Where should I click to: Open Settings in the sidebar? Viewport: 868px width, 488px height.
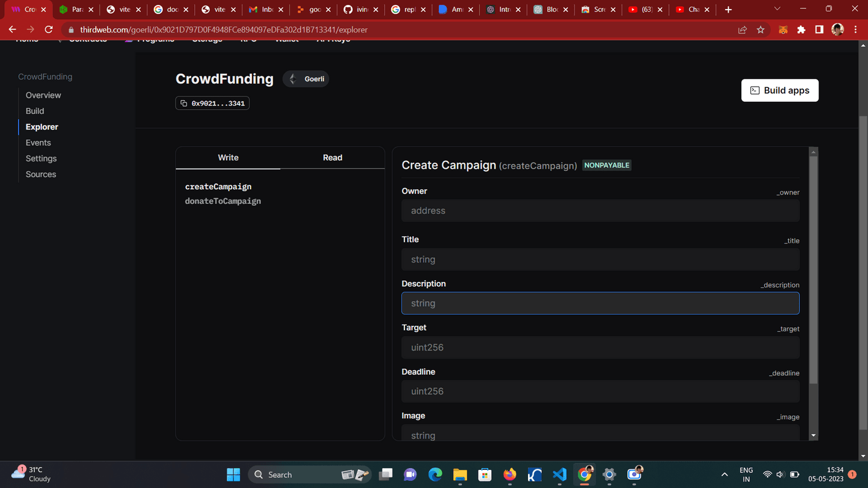pos(41,158)
